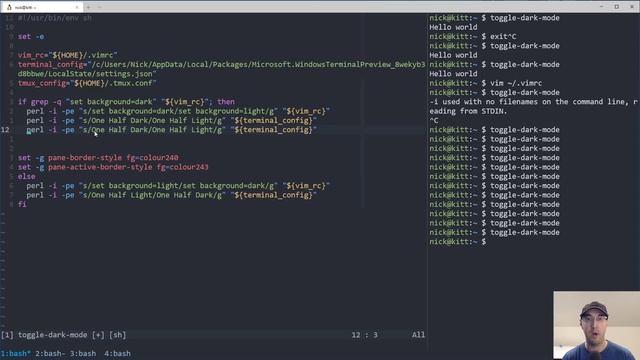Click the else keyword in the script
640x360 pixels.
pos(27,176)
